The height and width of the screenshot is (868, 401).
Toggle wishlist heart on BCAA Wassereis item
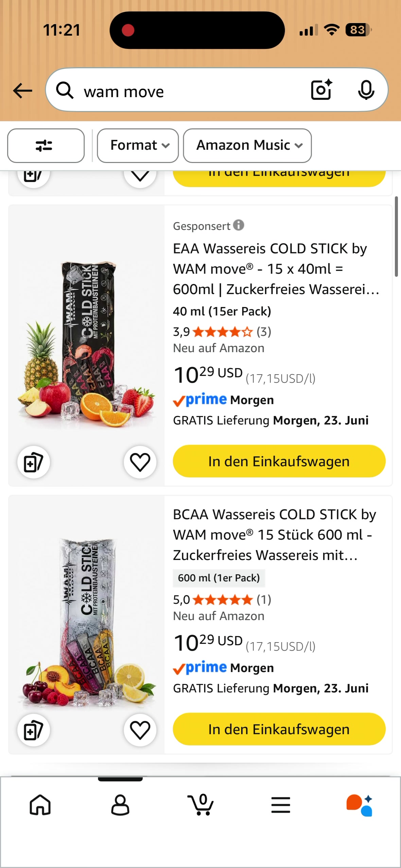140,730
